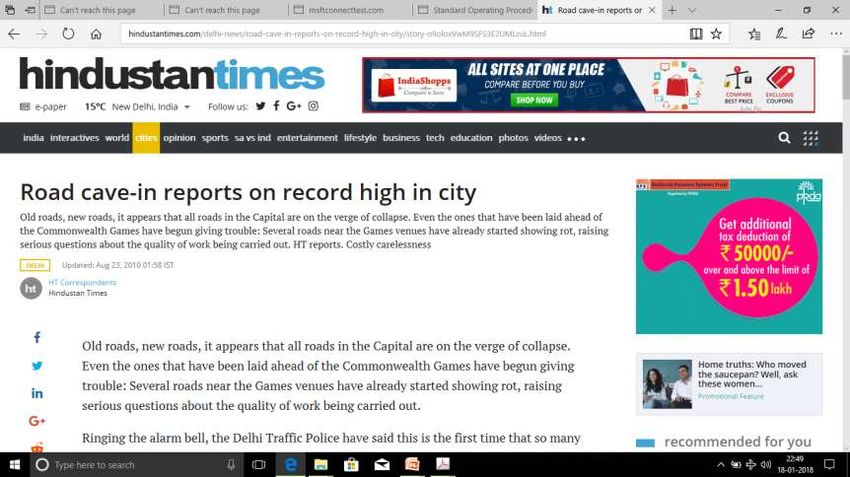Click the DELHI category tag
This screenshot has width=850, height=477.
click(x=35, y=265)
